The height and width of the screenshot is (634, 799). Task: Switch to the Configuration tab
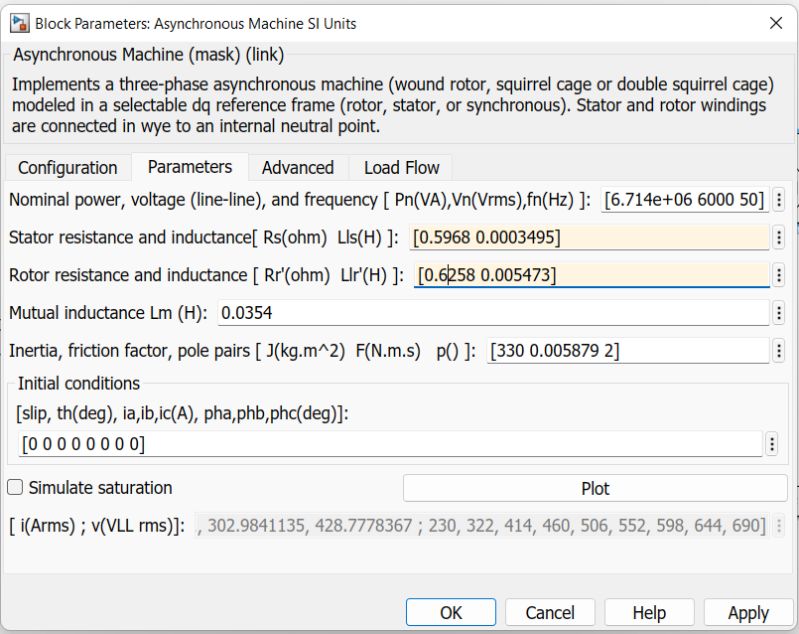tap(68, 168)
